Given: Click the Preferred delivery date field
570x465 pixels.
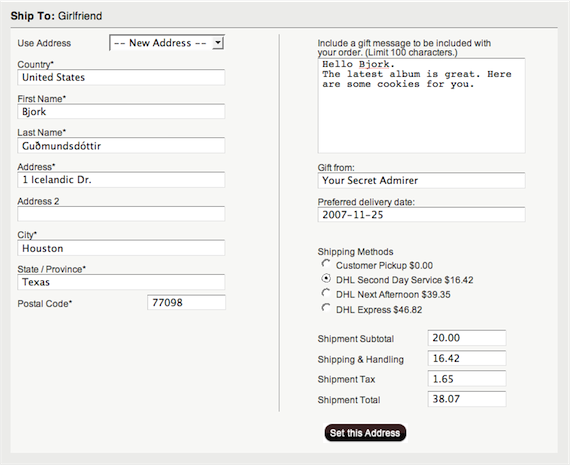Looking at the screenshot, I should click(x=421, y=215).
